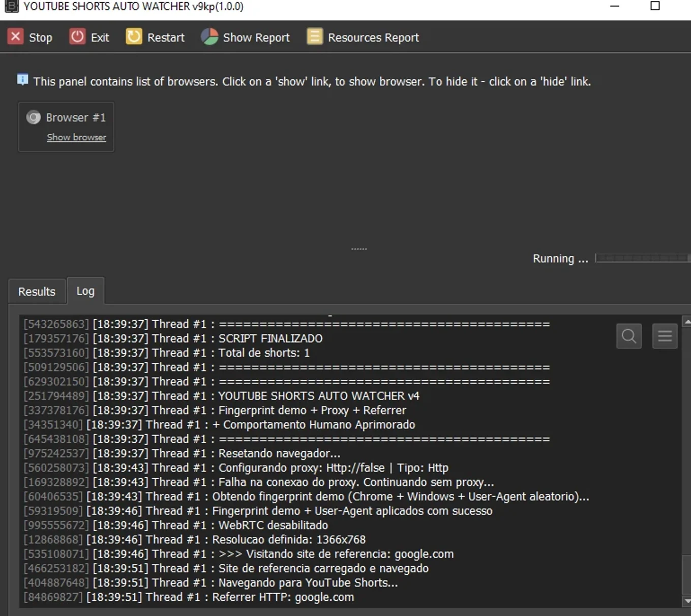The height and width of the screenshot is (616, 691).
Task: Click the 'Falha na conexao do proxy' line
Action: [356, 482]
